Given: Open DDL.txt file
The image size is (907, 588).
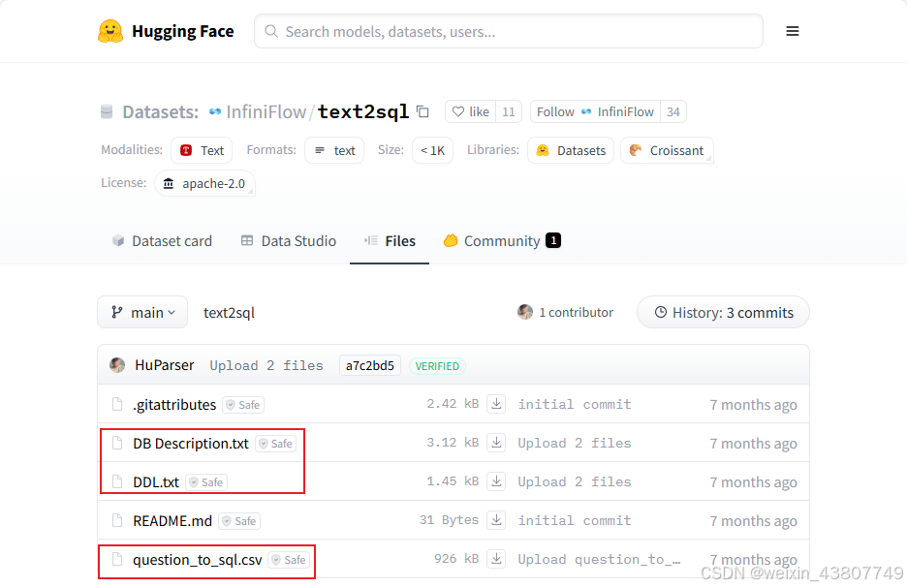Looking at the screenshot, I should click(x=156, y=482).
